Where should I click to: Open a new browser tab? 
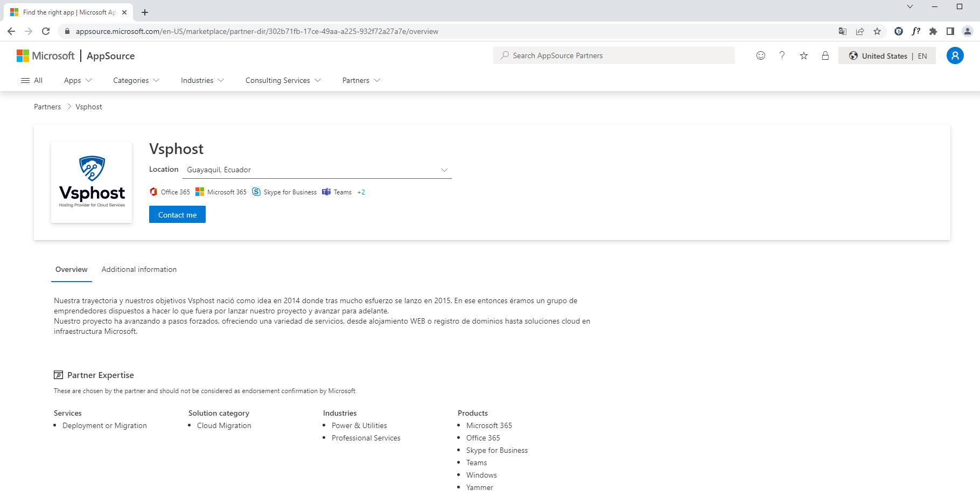click(x=145, y=12)
